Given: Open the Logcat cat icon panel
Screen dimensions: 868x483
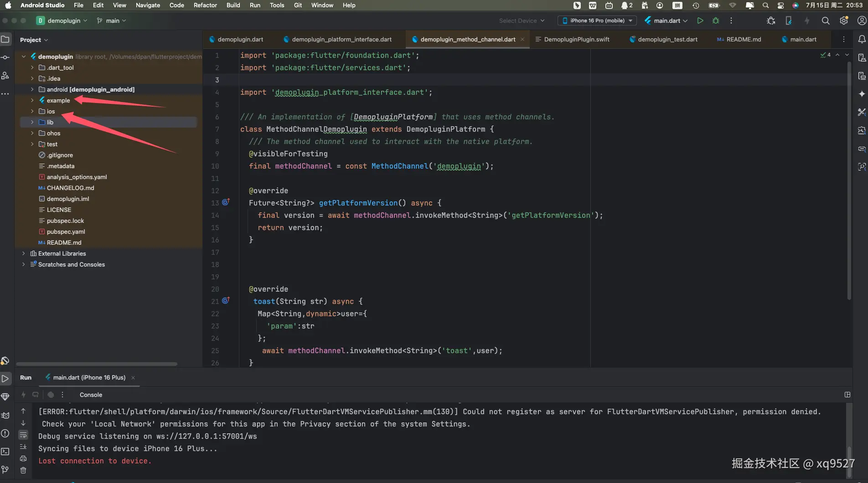Looking at the screenshot, I should click(x=5, y=415).
